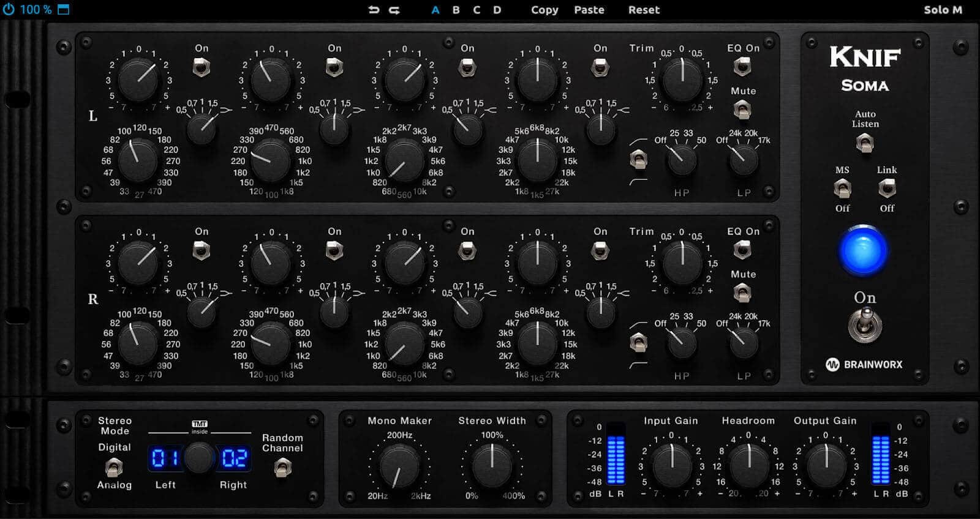Toggle the R channel shelf shape switch
980x519 pixels.
[638, 343]
